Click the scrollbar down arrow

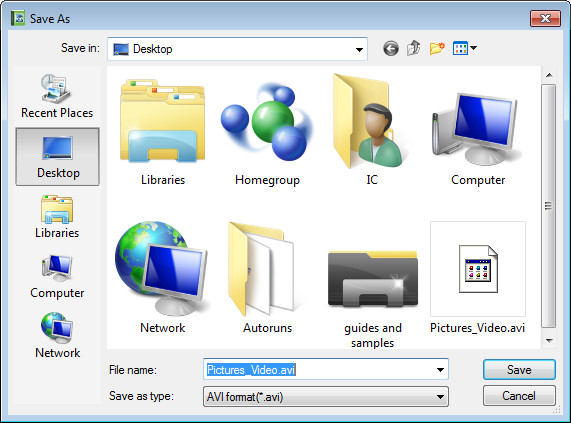(x=549, y=341)
